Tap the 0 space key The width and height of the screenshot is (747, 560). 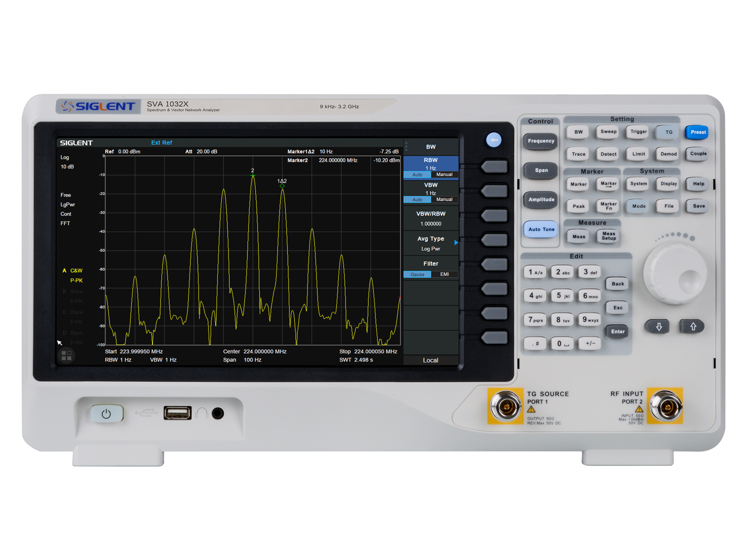[x=563, y=344]
